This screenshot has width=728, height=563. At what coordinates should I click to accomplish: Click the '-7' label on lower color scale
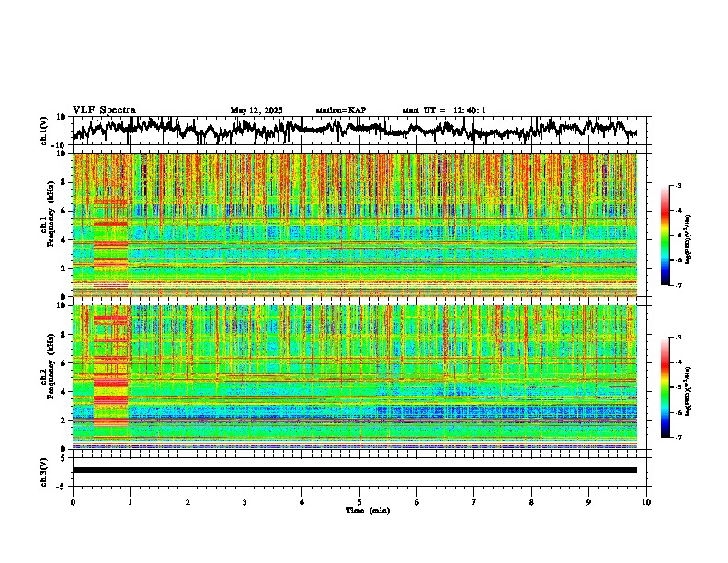pyautogui.click(x=678, y=437)
